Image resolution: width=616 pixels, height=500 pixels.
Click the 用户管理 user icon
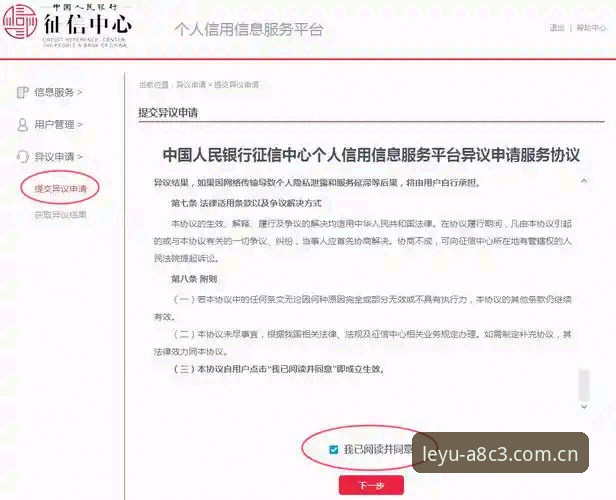[23, 125]
